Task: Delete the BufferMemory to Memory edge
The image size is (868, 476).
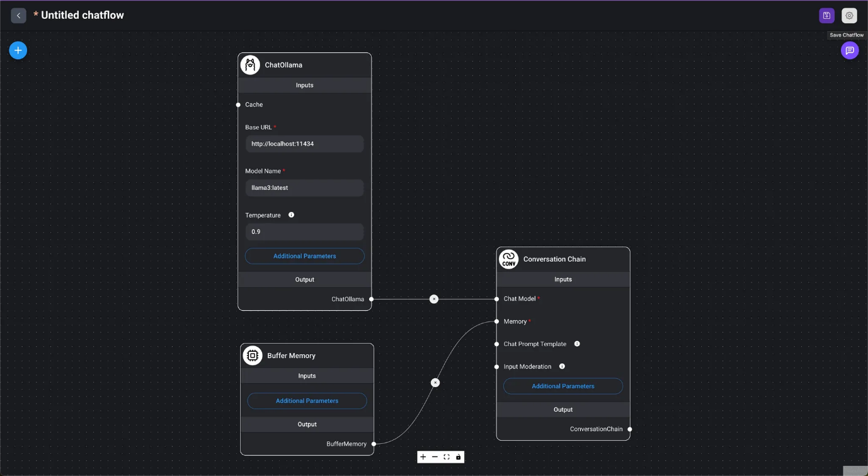Action: (435, 383)
